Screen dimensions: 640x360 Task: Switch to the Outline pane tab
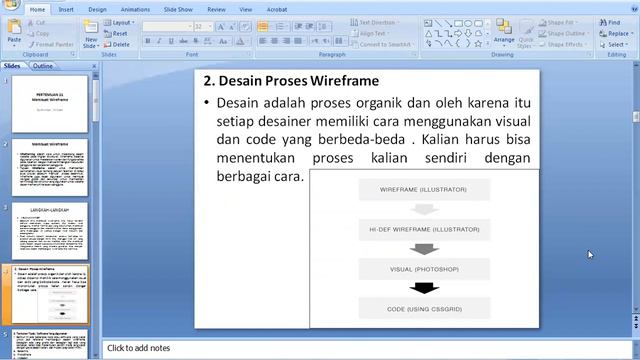pos(43,66)
